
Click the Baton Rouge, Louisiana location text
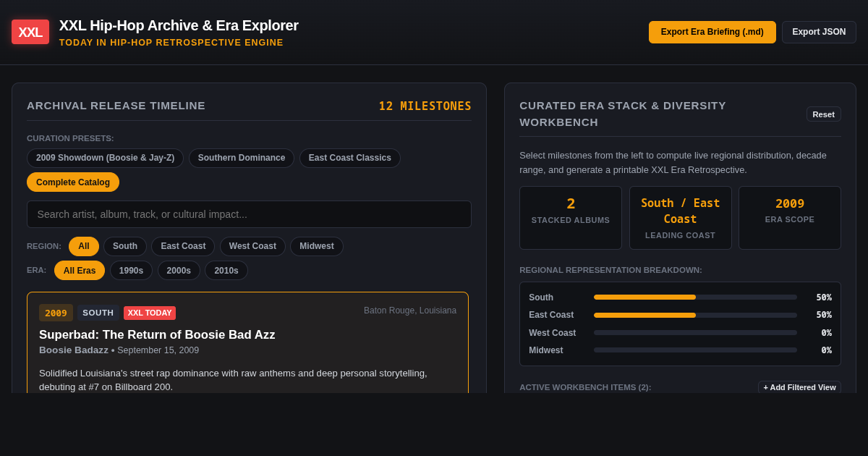[410, 311]
